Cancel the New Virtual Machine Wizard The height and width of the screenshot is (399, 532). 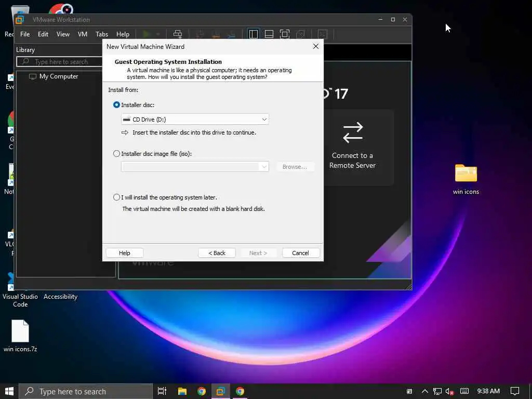point(300,253)
